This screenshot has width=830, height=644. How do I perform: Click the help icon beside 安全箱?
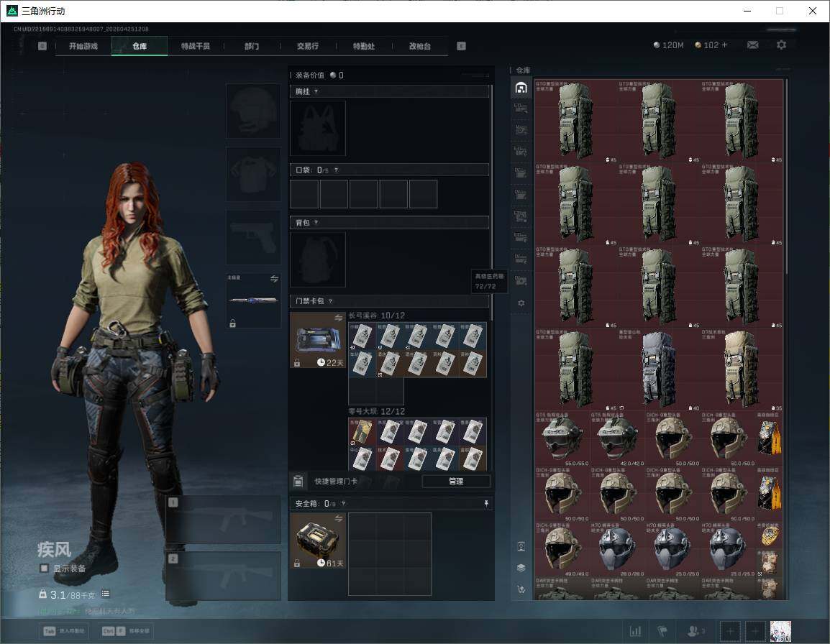tap(343, 503)
